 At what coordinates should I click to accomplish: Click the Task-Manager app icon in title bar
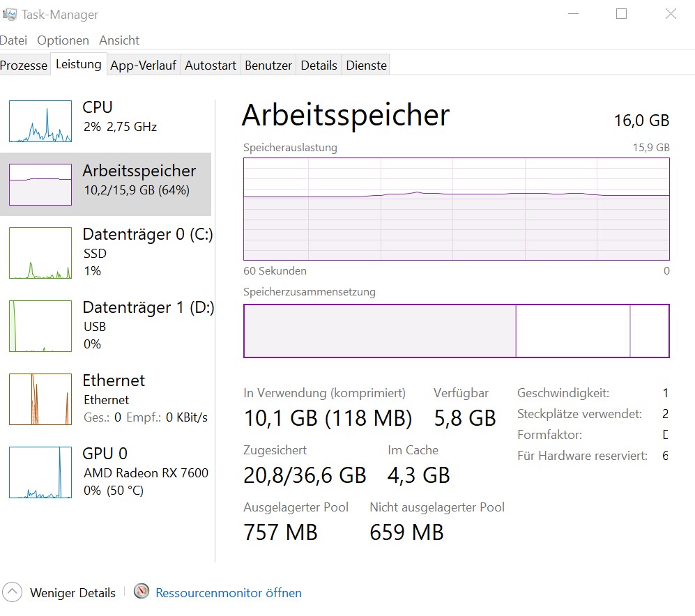click(10, 14)
